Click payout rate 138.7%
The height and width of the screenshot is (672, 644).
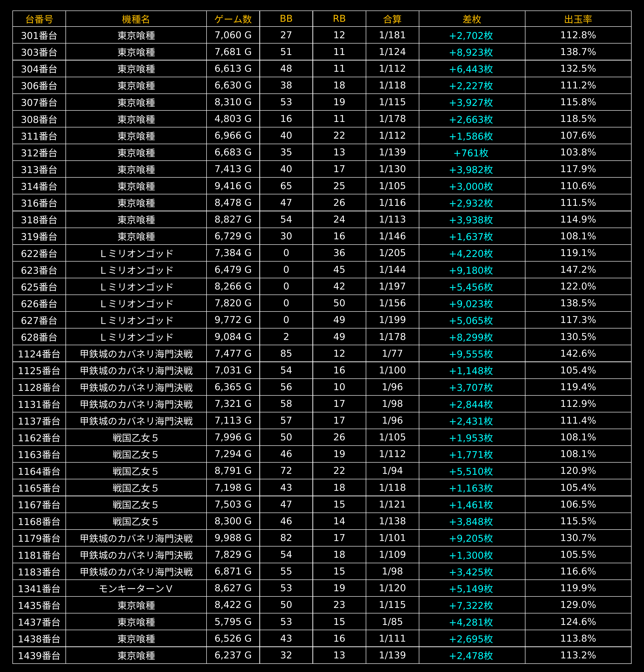click(578, 52)
